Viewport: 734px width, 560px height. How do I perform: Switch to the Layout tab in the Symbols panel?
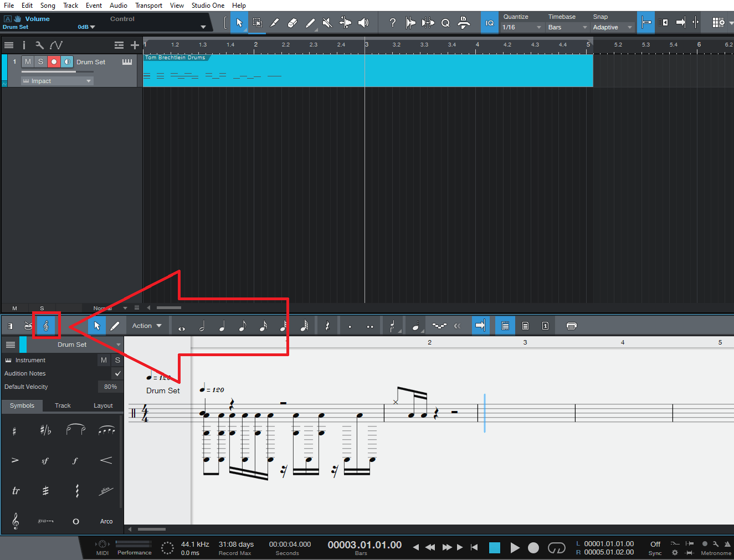pos(103,405)
